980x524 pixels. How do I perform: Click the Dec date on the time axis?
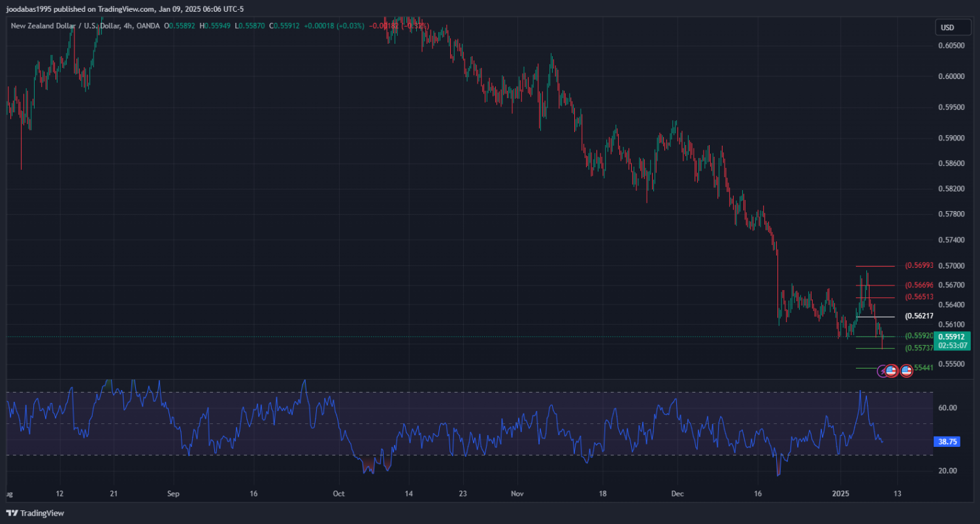click(678, 493)
